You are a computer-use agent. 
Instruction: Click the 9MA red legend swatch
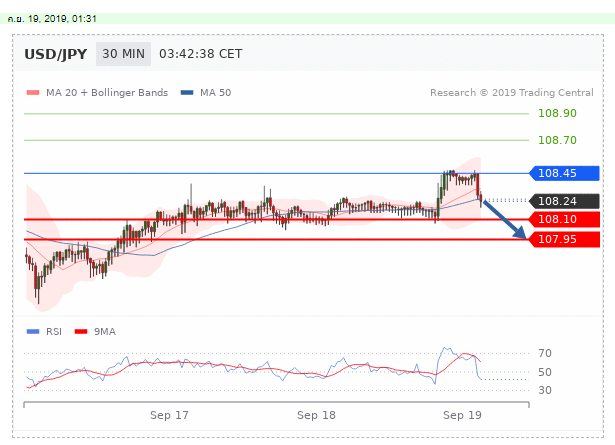coord(81,332)
